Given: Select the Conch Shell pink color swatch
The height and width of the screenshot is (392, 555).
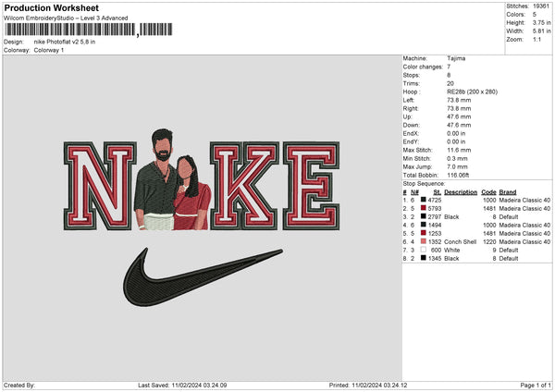Looking at the screenshot, I should click(424, 241).
